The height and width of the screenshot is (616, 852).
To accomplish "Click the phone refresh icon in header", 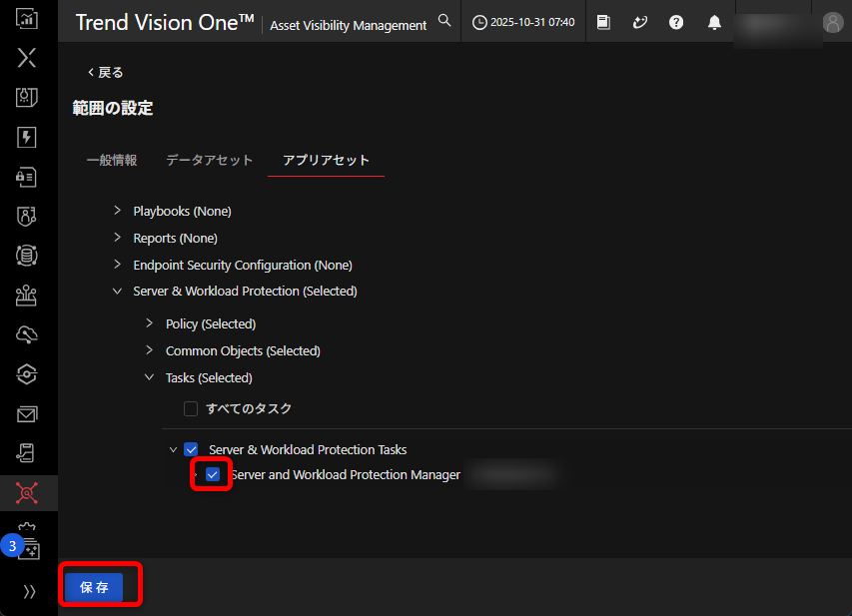I will click(640, 22).
